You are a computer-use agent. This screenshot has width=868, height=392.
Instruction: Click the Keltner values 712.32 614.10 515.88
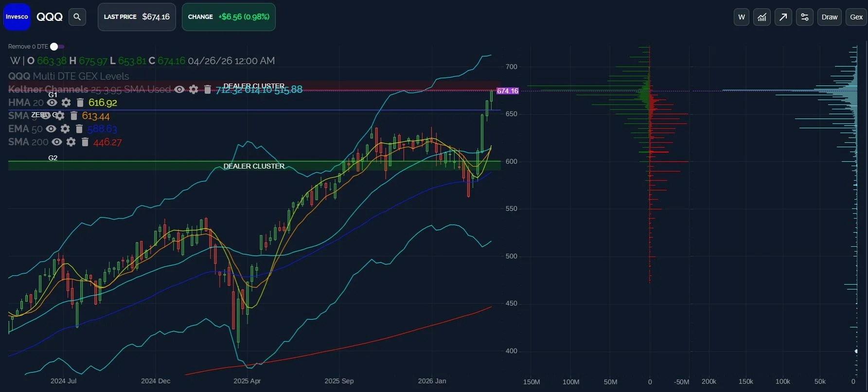259,89
